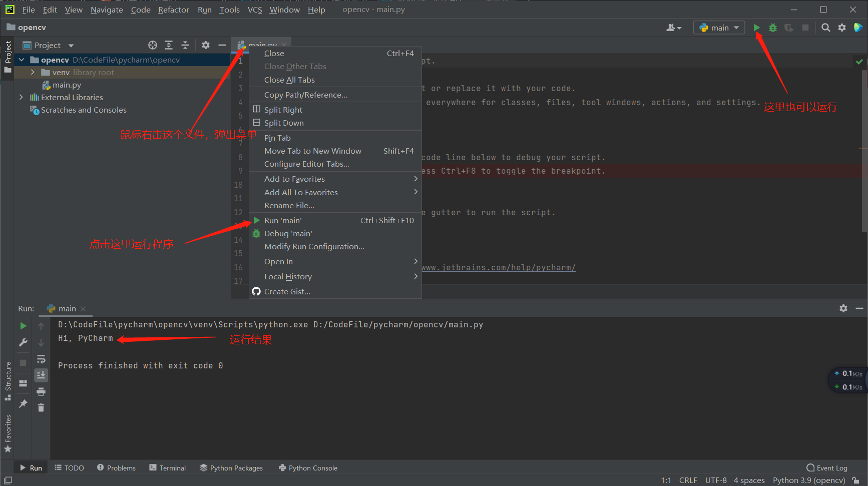Viewport: 868px width, 486px height.
Task: Toggle tool window bars status icon
Action: (x=8, y=480)
